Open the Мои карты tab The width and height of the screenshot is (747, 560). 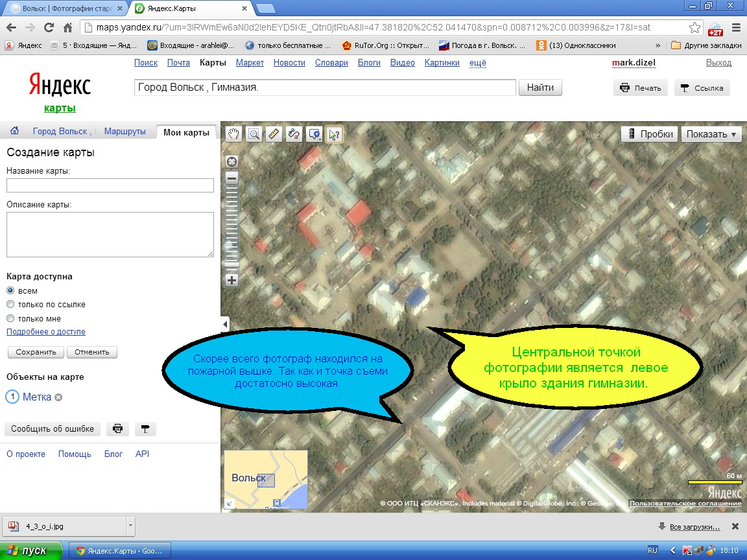(x=186, y=132)
